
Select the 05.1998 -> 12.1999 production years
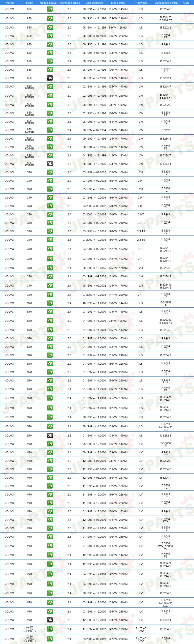click(94, 444)
